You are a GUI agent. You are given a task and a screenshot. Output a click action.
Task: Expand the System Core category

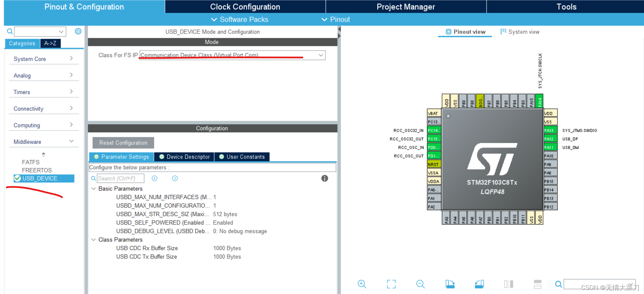pyautogui.click(x=43, y=59)
